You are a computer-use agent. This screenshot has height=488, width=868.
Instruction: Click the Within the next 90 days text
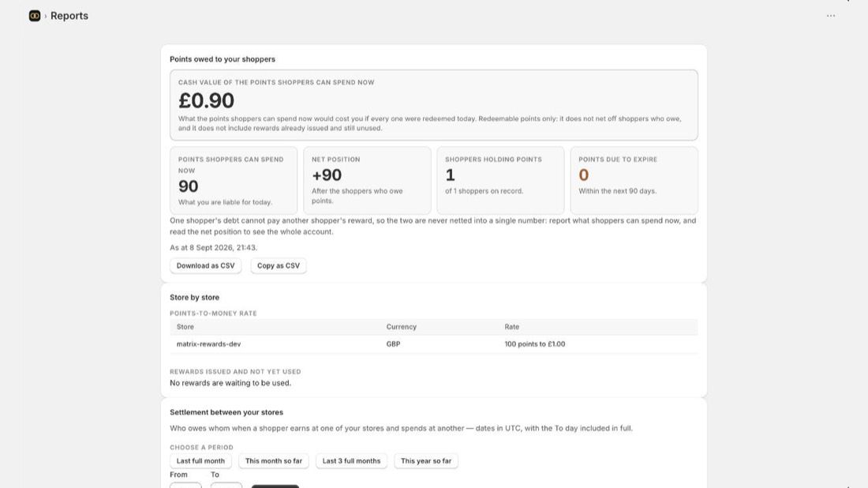coord(618,191)
